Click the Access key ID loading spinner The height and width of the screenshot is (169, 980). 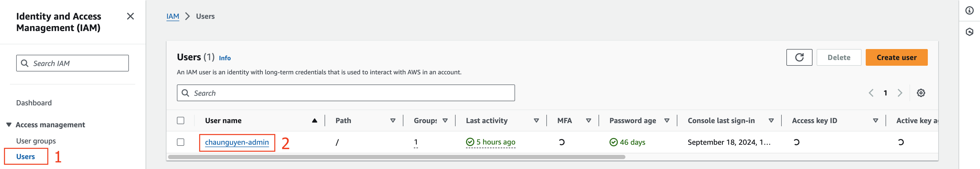[796, 142]
